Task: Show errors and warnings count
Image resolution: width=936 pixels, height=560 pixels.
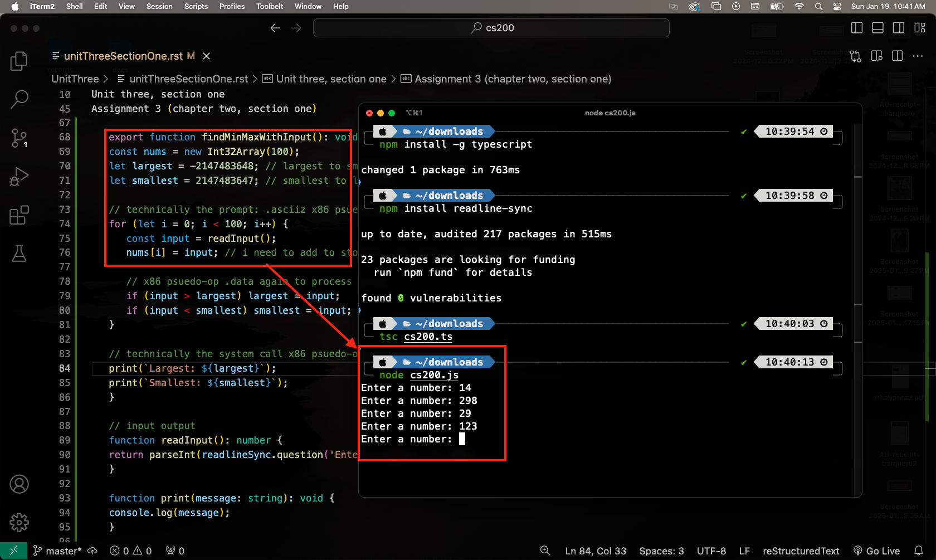Action: point(131,551)
